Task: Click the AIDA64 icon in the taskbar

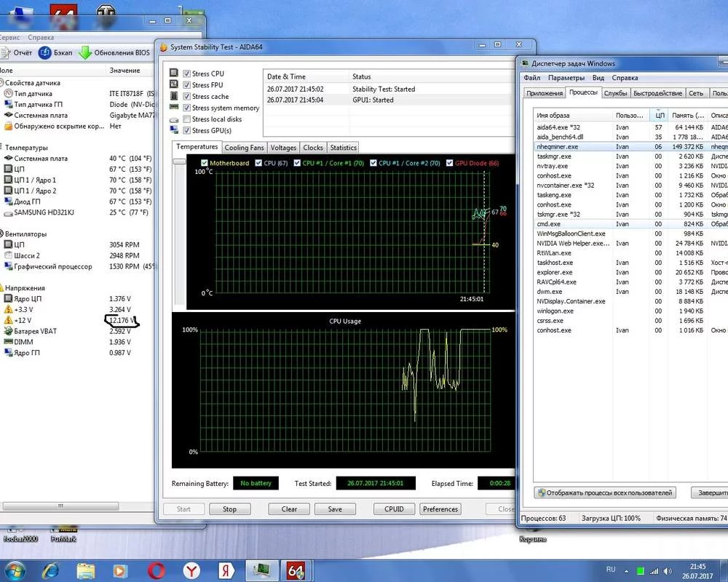Action: pyautogui.click(x=296, y=569)
